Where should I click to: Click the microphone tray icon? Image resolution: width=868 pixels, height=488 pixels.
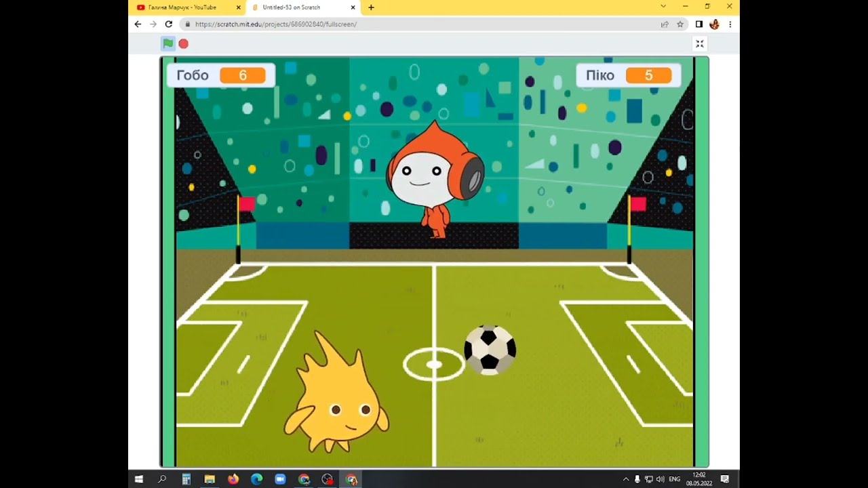pos(637,479)
